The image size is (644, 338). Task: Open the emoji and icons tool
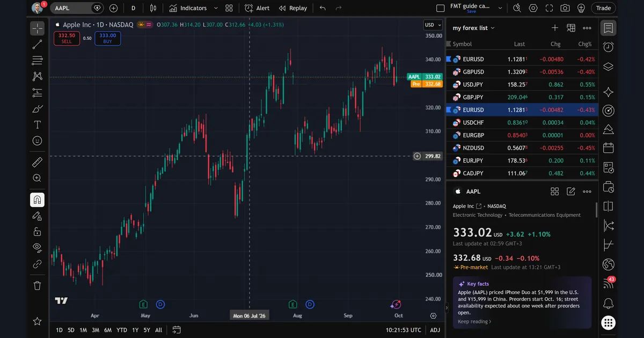(37, 141)
